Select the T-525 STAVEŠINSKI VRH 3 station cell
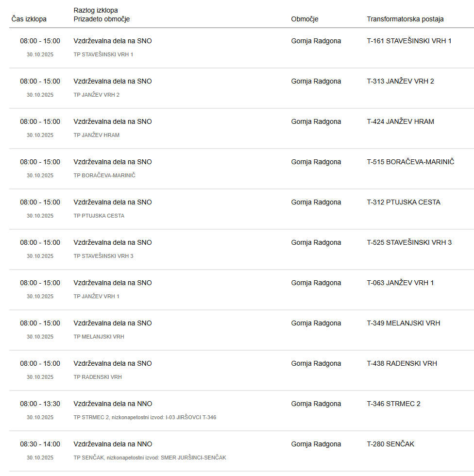 [409, 242]
